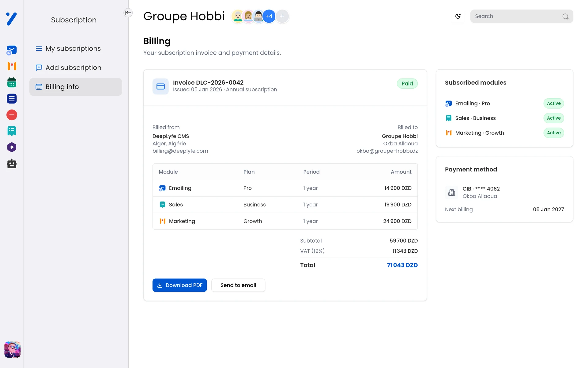The image size is (588, 368).
Task: Click the bank building payment icon
Action: [x=451, y=192]
